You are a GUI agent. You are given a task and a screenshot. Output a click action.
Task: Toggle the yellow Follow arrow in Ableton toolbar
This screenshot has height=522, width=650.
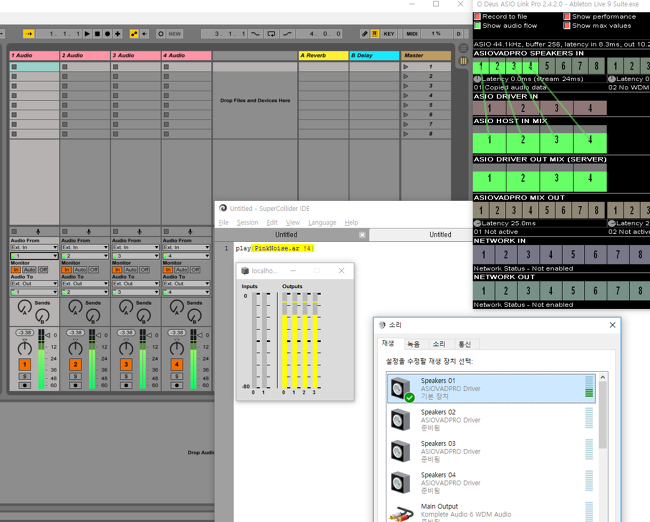tap(29, 34)
